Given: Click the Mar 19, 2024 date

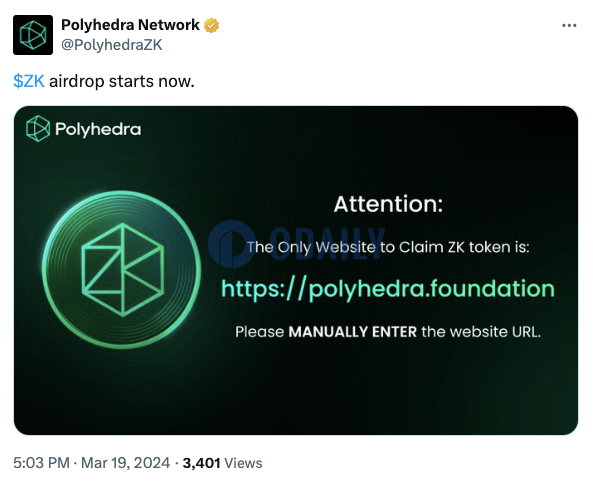Looking at the screenshot, I should (126, 463).
